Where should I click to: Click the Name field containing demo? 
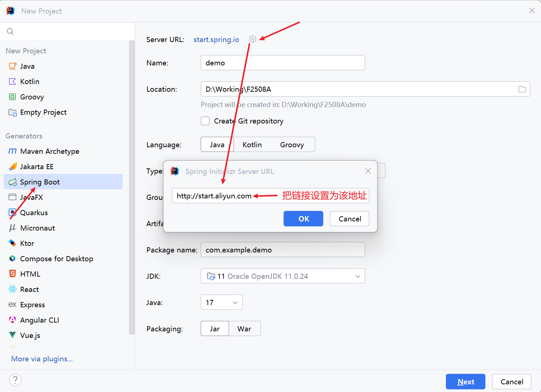[283, 63]
